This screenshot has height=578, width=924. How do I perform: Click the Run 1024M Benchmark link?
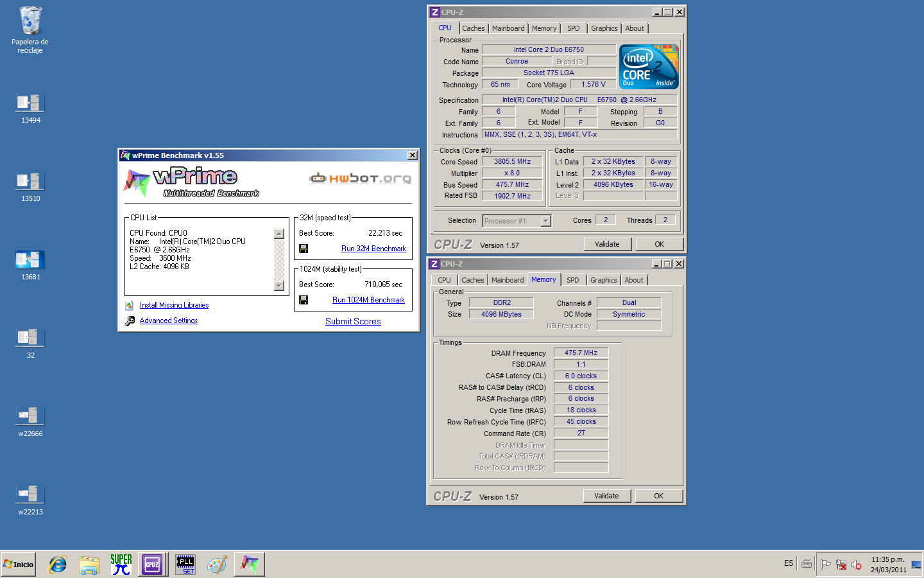[x=368, y=300]
